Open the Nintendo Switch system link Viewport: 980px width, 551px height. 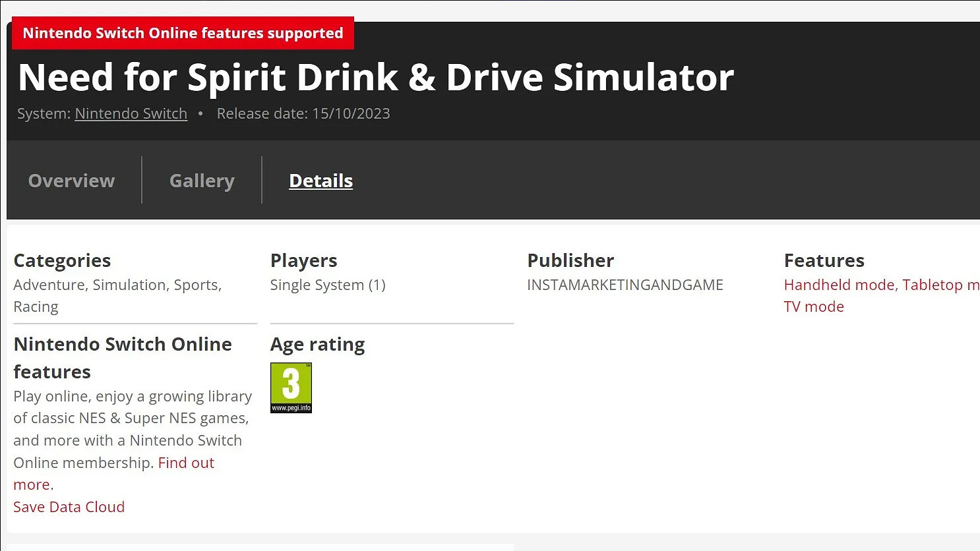tap(131, 113)
